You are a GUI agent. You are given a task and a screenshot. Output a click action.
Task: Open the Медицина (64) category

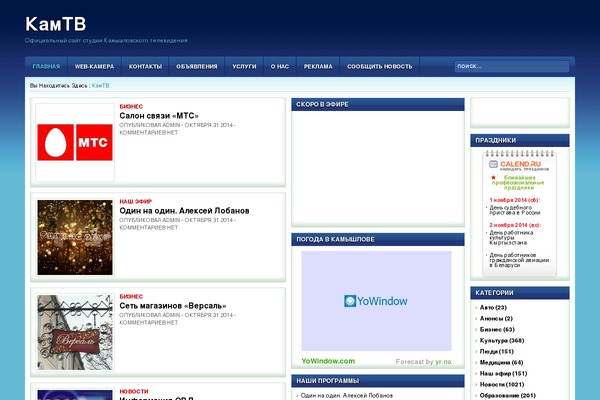click(501, 362)
